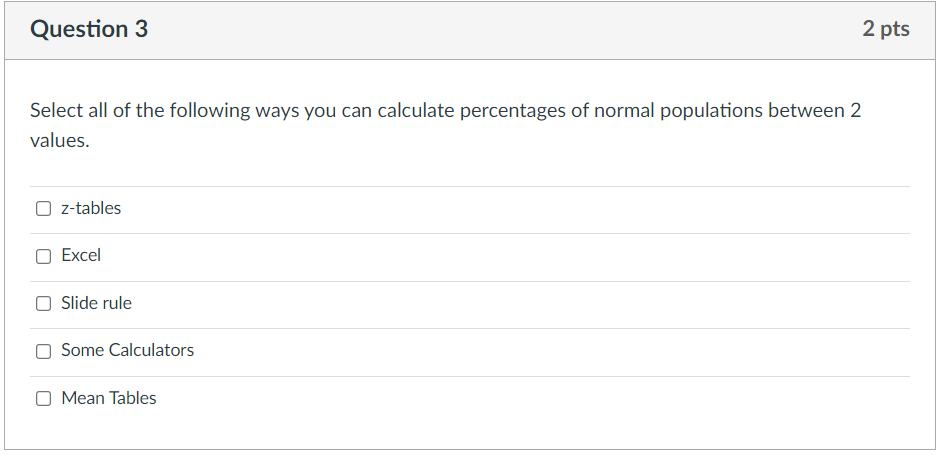Select the Slide rule checkbox
The height and width of the screenshot is (455, 945).
coord(43,304)
